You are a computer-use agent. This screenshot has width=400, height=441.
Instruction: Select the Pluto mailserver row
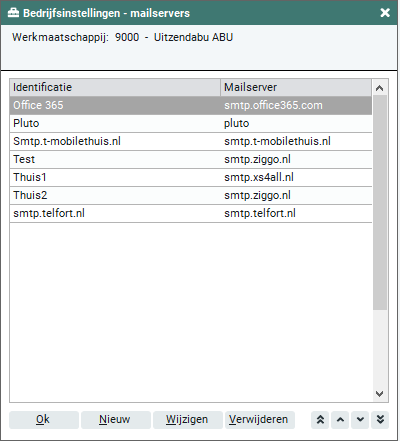(x=191, y=123)
